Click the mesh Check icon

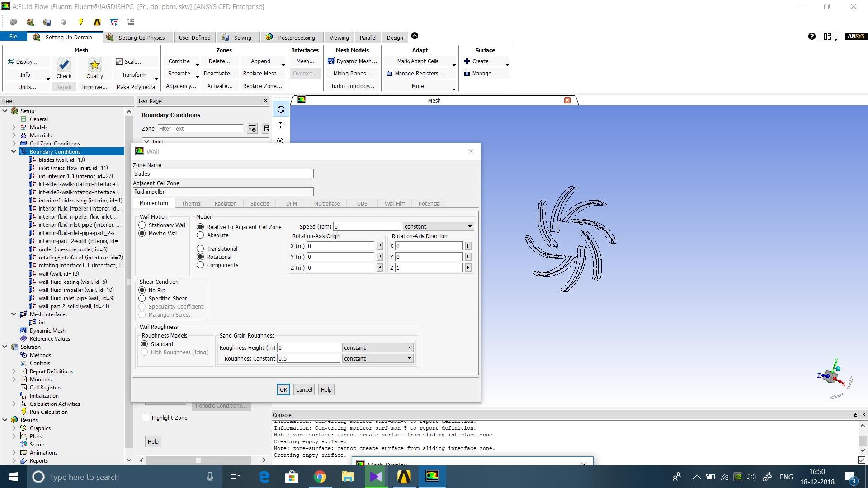tap(64, 65)
